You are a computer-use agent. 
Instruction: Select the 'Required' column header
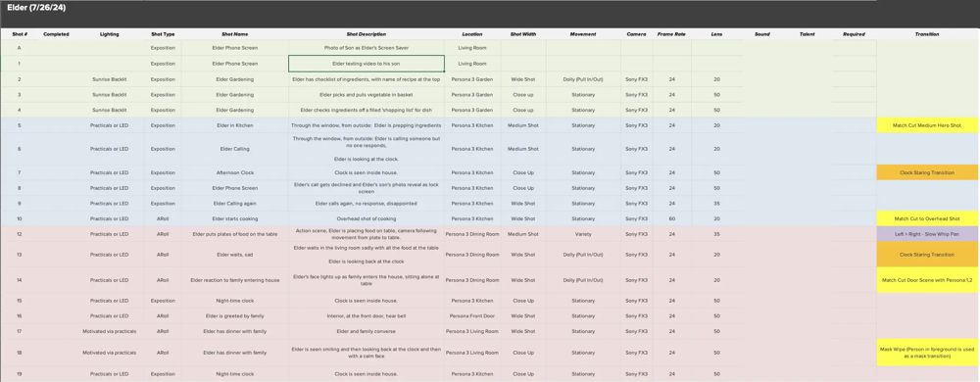(x=854, y=34)
